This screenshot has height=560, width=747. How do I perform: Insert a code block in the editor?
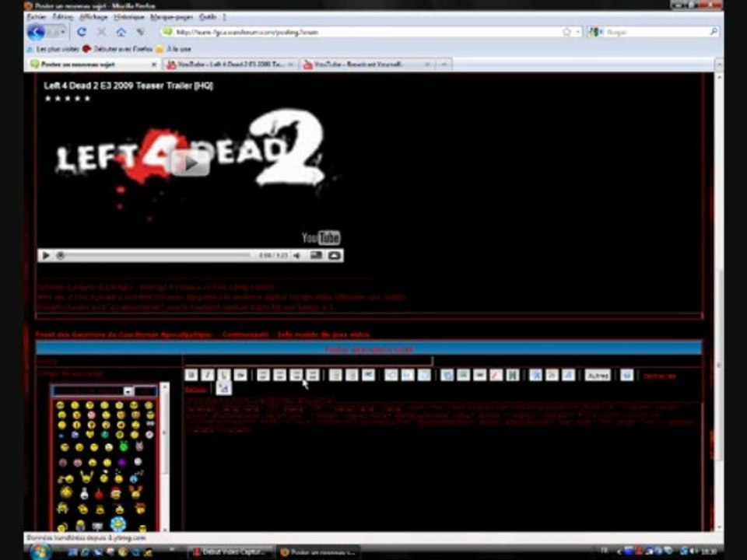(407, 375)
